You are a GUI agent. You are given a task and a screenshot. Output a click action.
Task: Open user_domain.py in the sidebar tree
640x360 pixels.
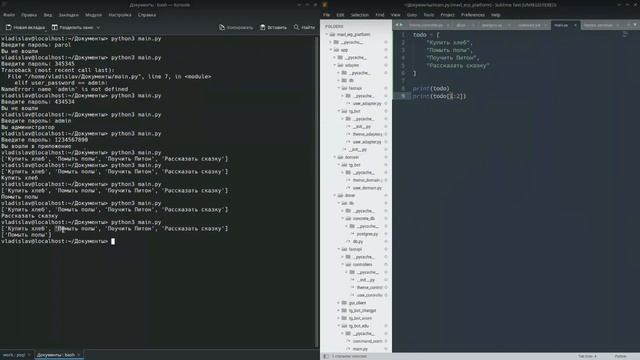pyautogui.click(x=367, y=188)
